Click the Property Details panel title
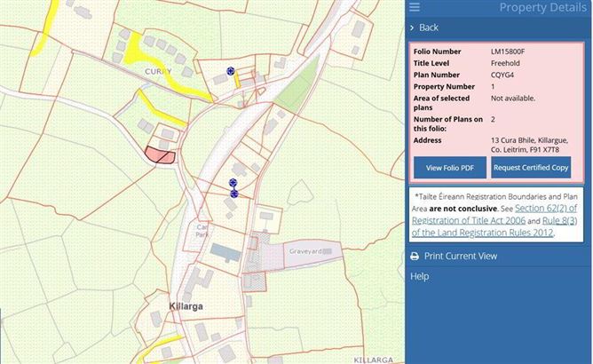Viewport: 593px width, 364px height. (542, 8)
